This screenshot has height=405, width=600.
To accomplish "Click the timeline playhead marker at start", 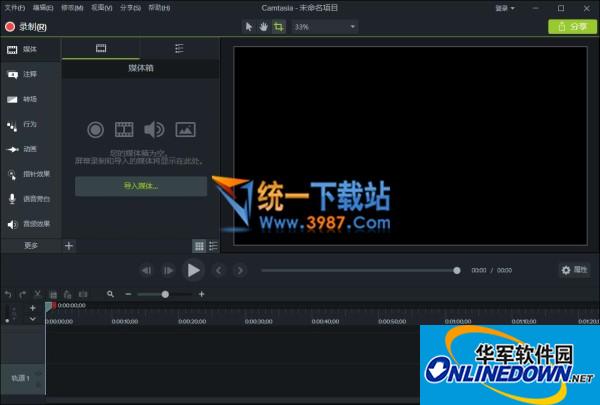I will click(51, 306).
